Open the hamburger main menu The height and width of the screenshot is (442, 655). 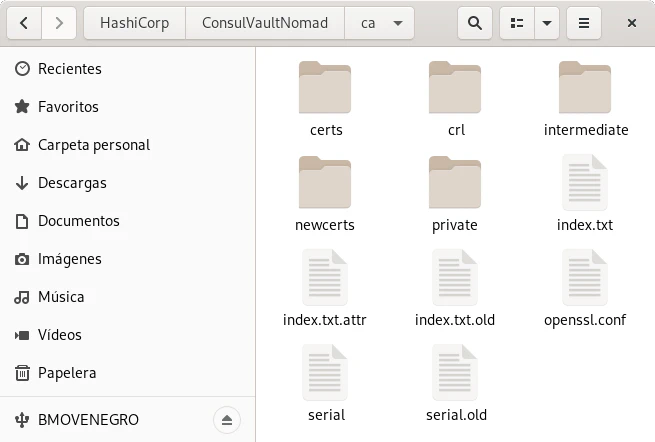(x=584, y=22)
